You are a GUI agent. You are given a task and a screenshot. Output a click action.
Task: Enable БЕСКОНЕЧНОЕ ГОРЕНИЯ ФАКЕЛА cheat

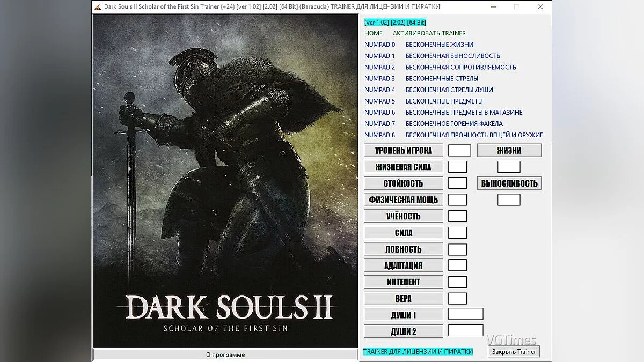tap(455, 123)
